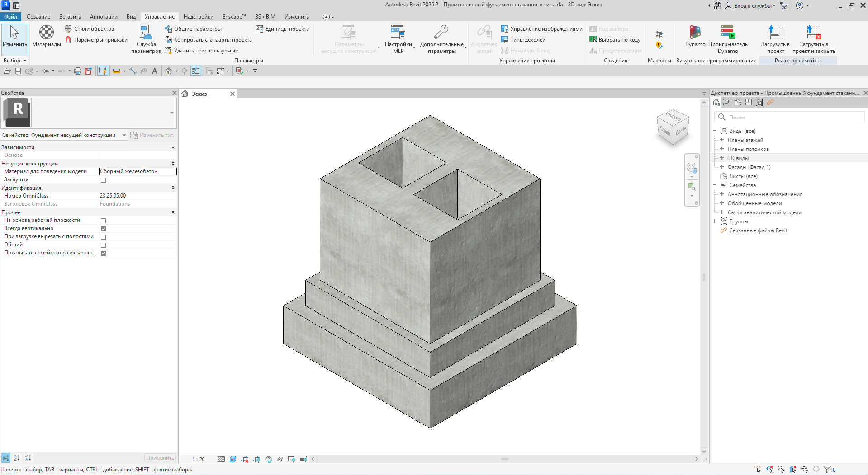The height and width of the screenshot is (475, 868).
Task: Toggle the Общий checkbox
Action: [103, 245]
